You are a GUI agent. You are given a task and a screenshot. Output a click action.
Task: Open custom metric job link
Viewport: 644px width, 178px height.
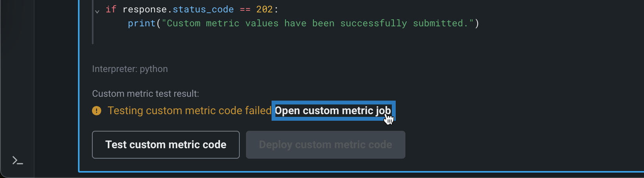point(332,111)
